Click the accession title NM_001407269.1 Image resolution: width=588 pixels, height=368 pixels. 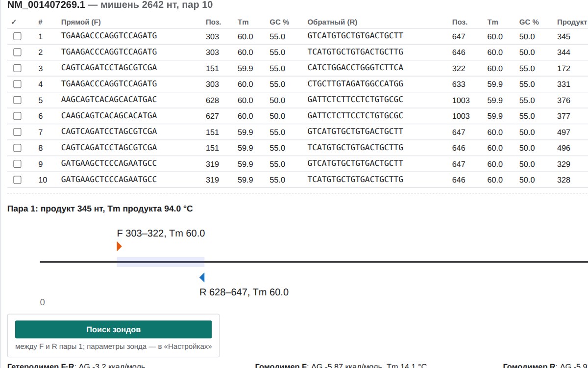click(46, 5)
